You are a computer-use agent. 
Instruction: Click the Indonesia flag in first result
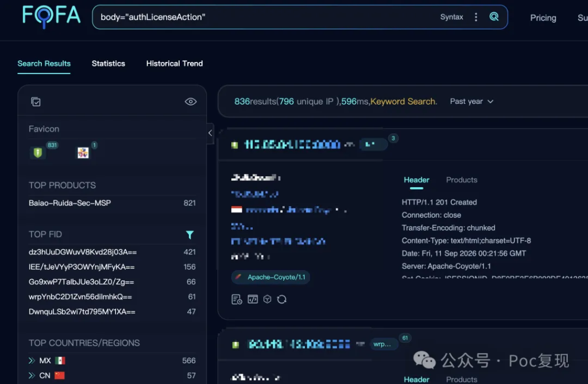pyautogui.click(x=237, y=210)
